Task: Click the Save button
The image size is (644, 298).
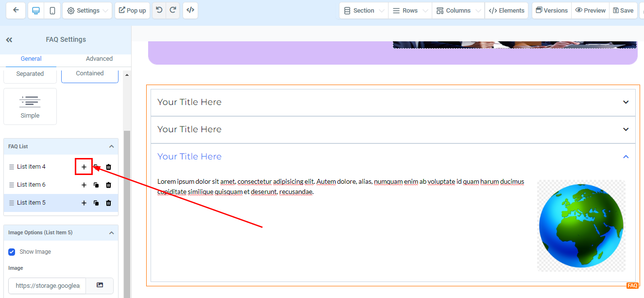Action: point(623,10)
